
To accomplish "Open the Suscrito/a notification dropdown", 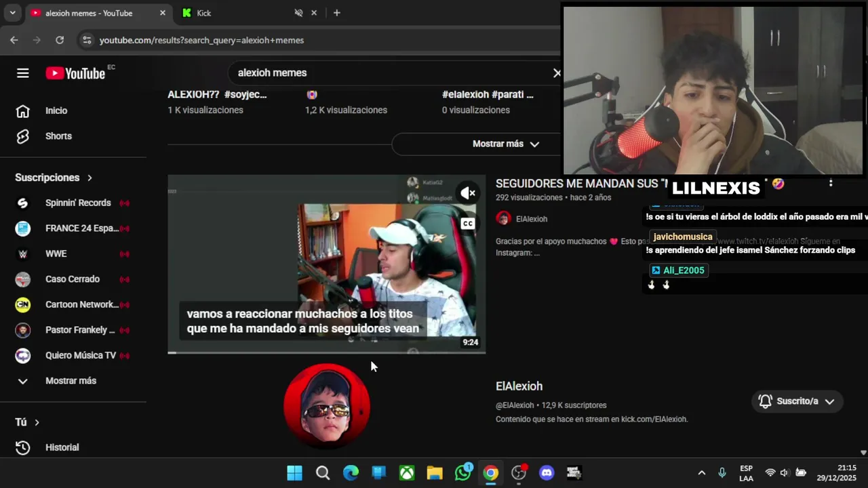I will coord(796,401).
